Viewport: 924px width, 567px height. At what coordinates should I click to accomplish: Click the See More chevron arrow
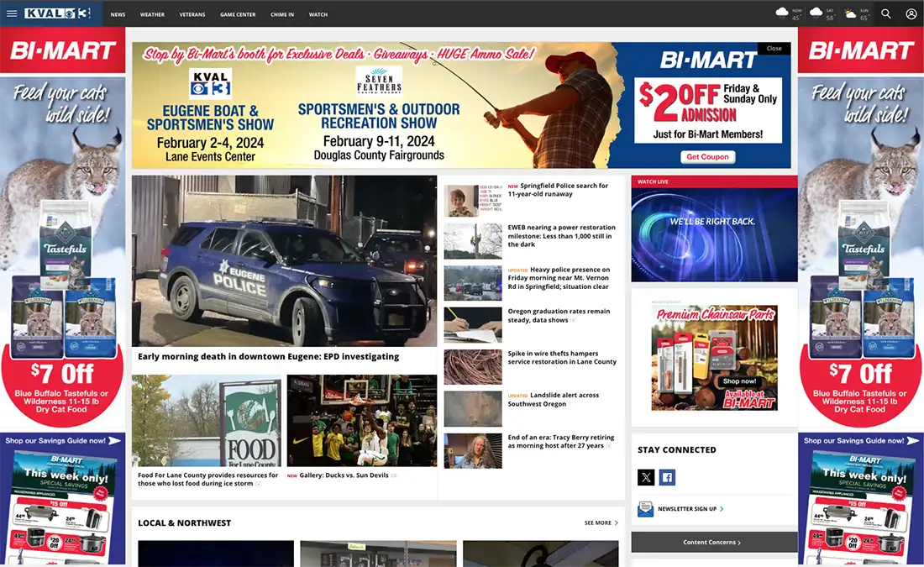pyautogui.click(x=617, y=522)
